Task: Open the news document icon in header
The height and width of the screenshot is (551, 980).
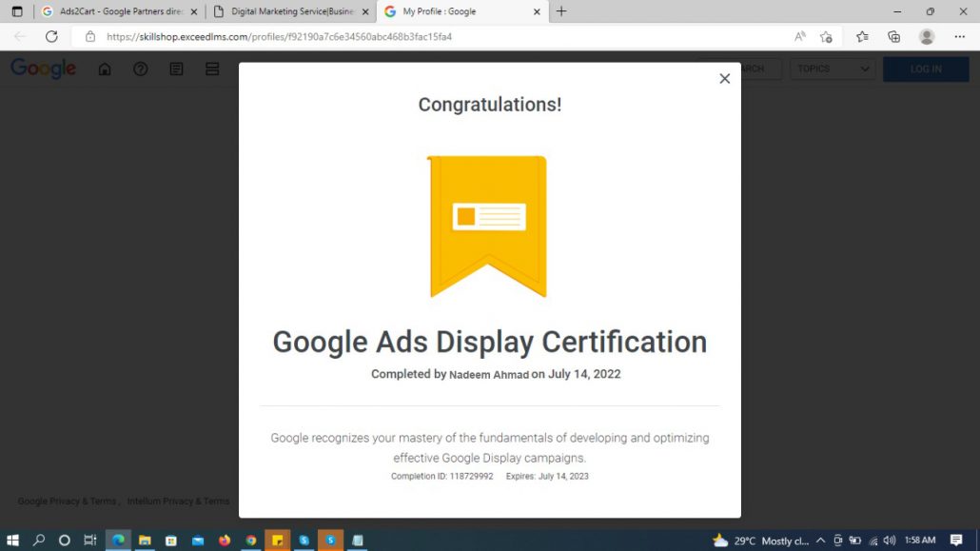Action: 176,69
